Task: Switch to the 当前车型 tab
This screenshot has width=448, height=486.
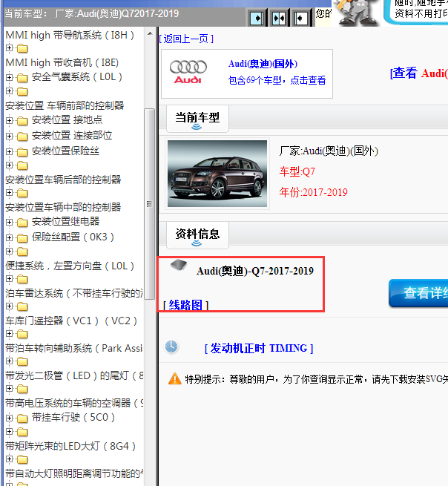Action: pyautogui.click(x=197, y=119)
